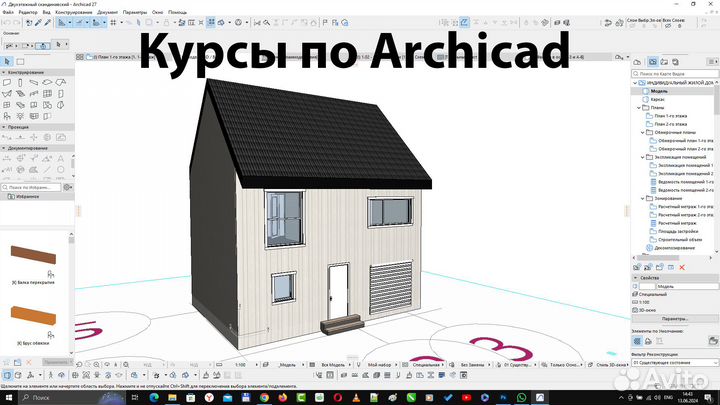The width and height of the screenshot is (720, 405).
Task: Click the Favorites panel vertical scrollbar
Action: click(x=71, y=294)
